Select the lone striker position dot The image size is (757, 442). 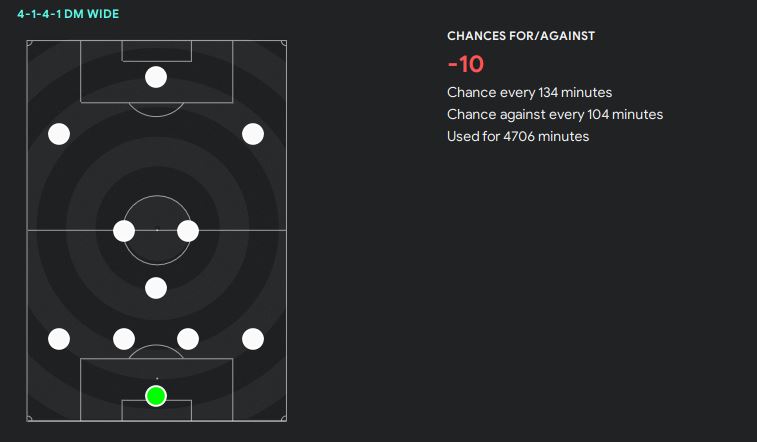[x=156, y=76]
